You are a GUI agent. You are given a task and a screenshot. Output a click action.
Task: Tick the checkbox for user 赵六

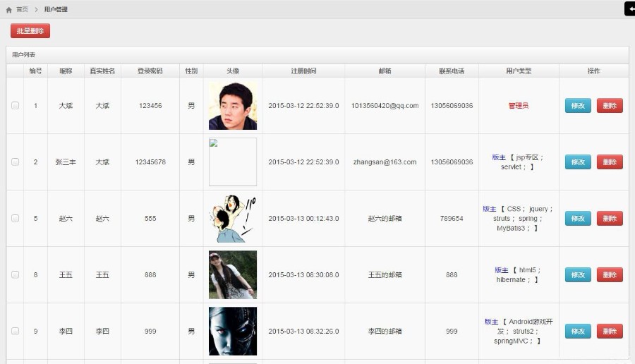[x=16, y=218]
